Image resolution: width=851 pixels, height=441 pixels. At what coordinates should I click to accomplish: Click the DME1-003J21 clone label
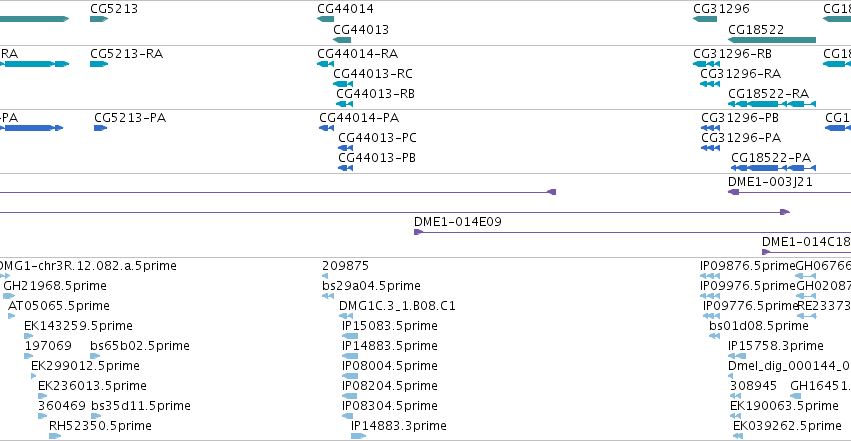click(770, 182)
